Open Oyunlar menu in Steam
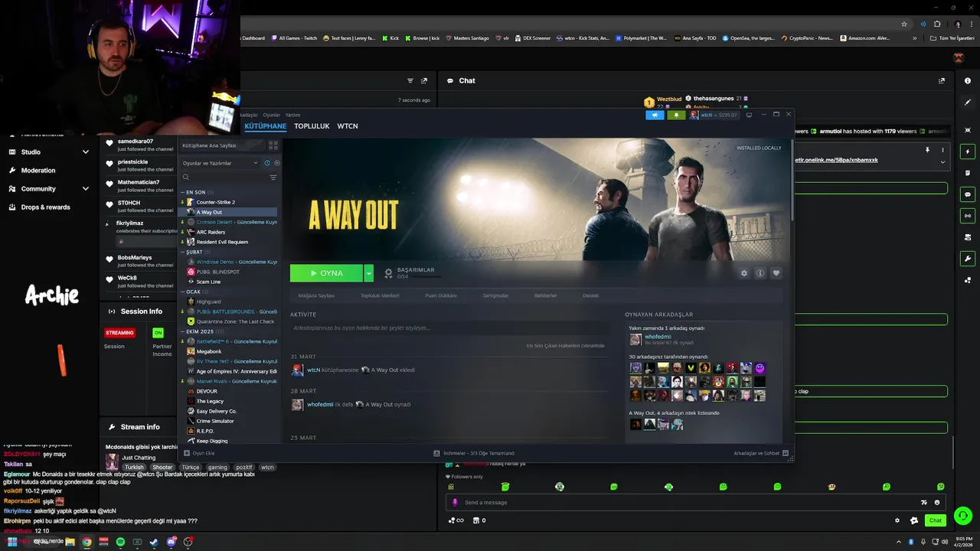980x551 pixels. [271, 115]
